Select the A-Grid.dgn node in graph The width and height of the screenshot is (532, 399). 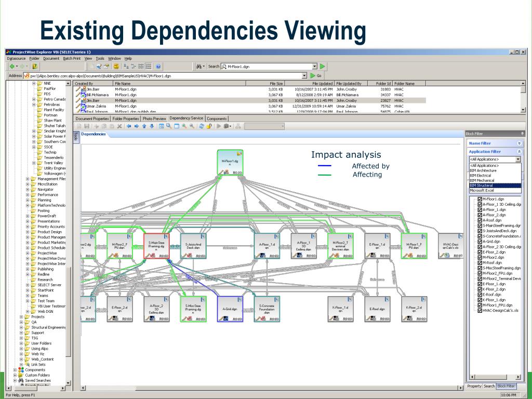point(230,309)
